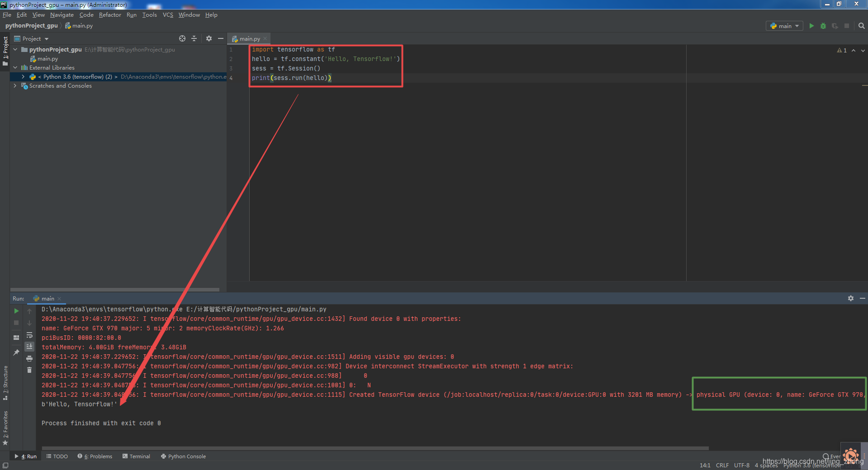868x470 pixels.
Task: Open the Refactor menu
Action: [x=110, y=15]
